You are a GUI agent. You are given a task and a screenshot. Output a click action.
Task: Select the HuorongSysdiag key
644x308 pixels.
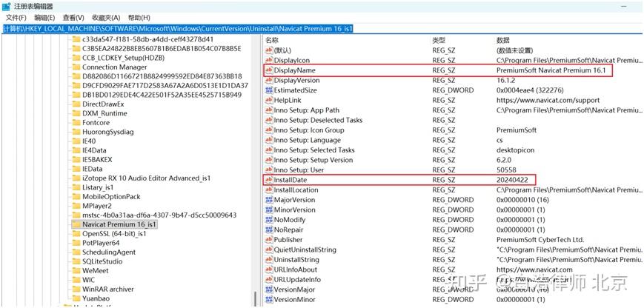[x=108, y=132]
